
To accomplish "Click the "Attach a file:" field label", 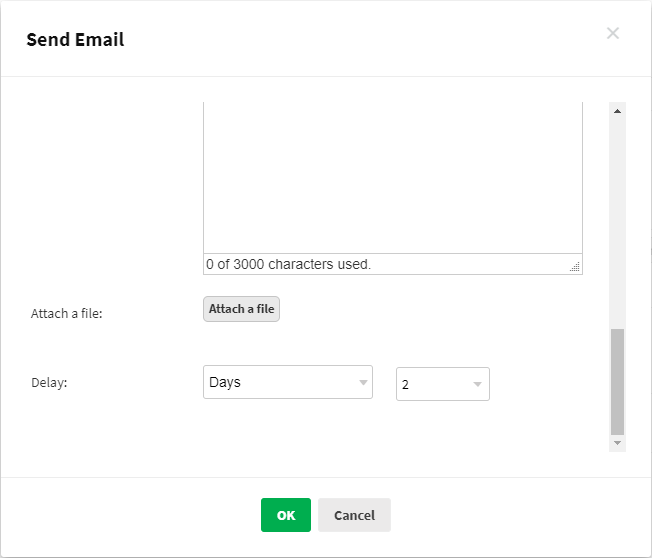I will 67,313.
